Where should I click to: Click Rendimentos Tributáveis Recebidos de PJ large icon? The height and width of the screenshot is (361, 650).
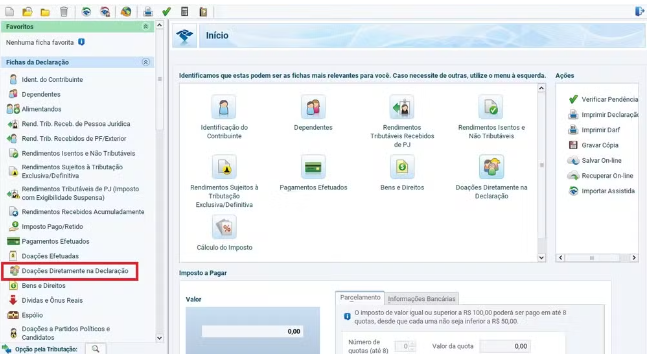tap(402, 107)
